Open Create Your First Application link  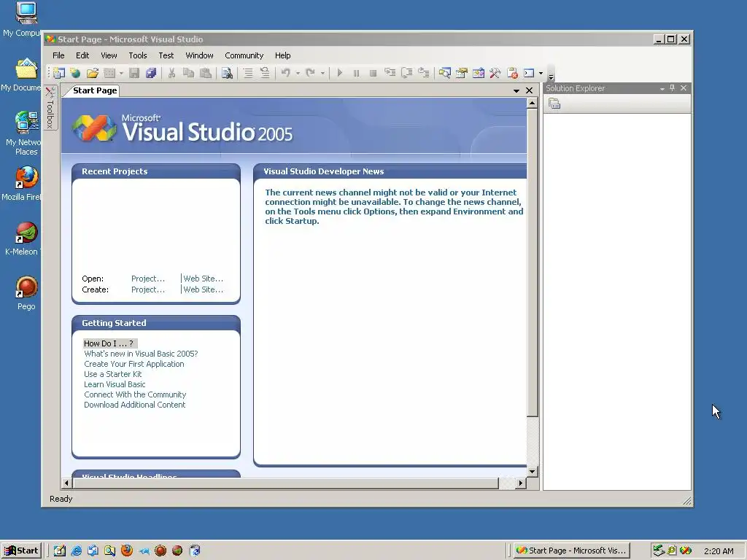[134, 364]
